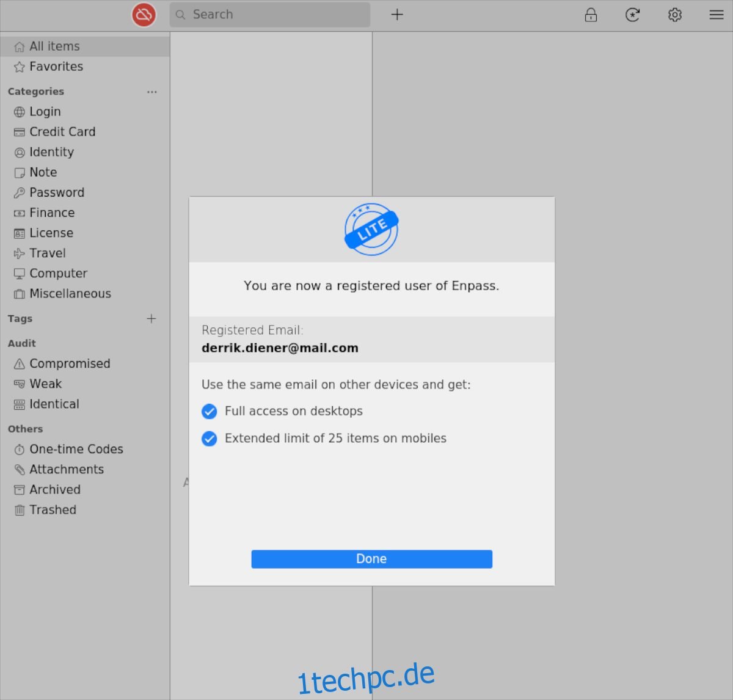Open the Computer category
Image resolution: width=733 pixels, height=700 pixels.
[x=85, y=273]
